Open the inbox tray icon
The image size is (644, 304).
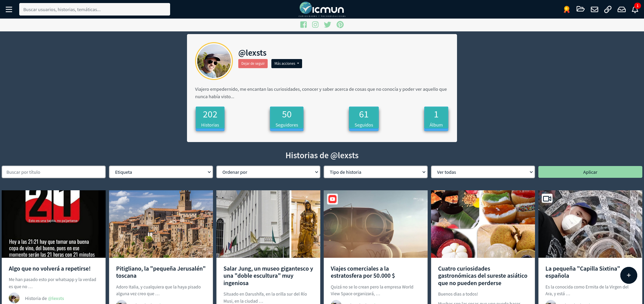(622, 9)
